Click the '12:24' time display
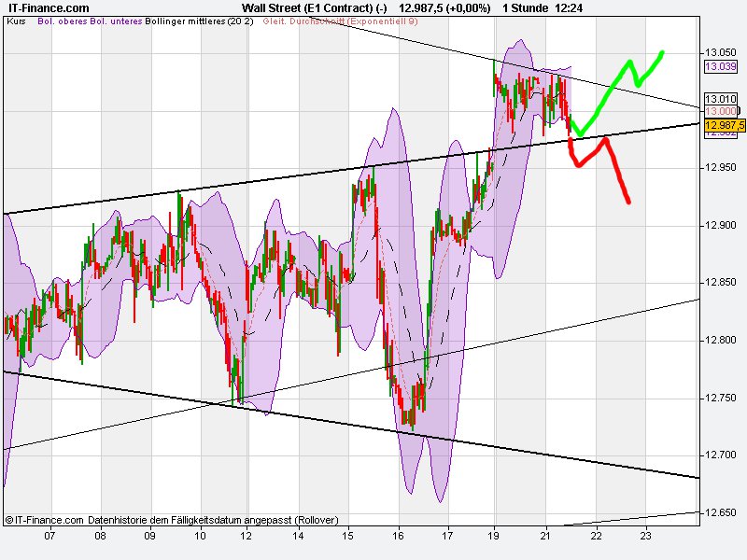 [570, 8]
